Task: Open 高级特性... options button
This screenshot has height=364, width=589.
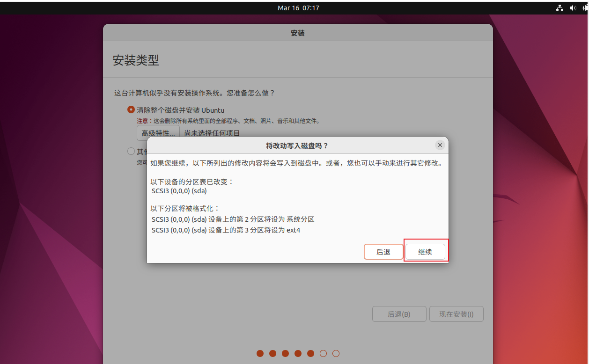Action: (x=158, y=133)
